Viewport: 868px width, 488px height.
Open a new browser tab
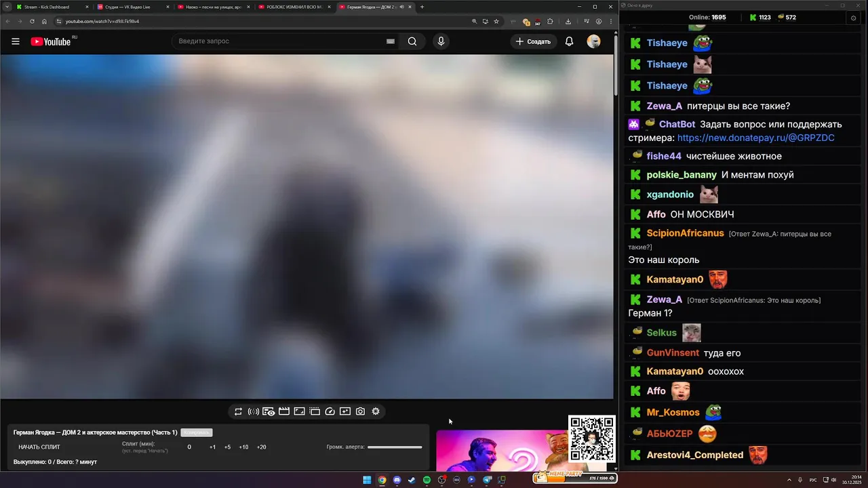(x=422, y=7)
